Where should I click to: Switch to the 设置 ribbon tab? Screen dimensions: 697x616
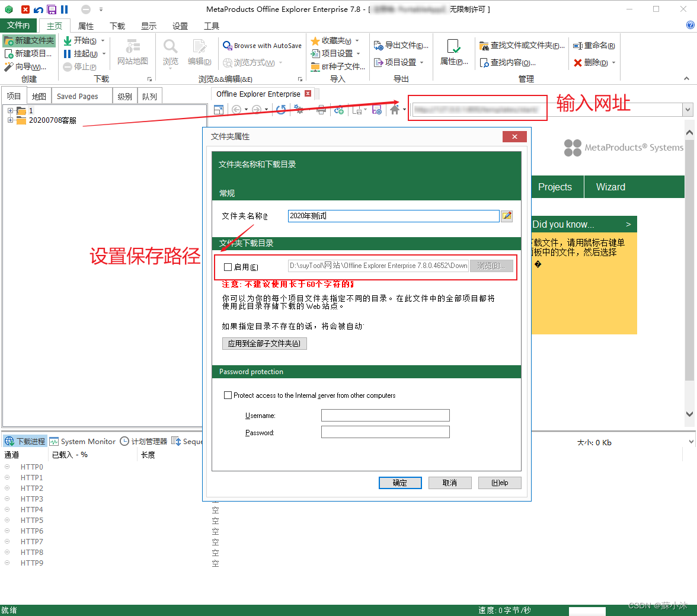180,26
